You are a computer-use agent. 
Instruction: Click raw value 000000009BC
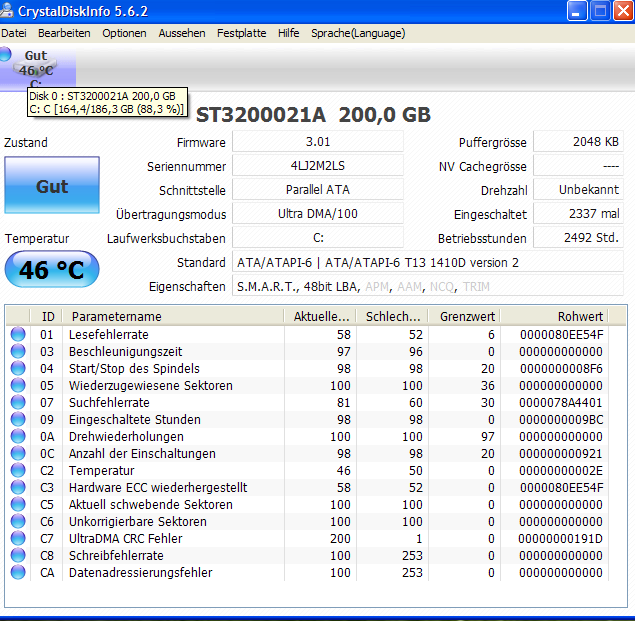561,420
